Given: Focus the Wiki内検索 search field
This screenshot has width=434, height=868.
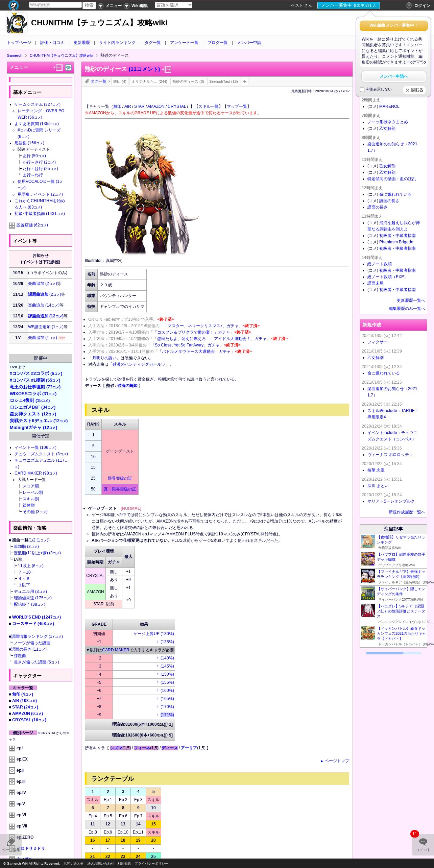Looking at the screenshot, I should click(x=55, y=5).
